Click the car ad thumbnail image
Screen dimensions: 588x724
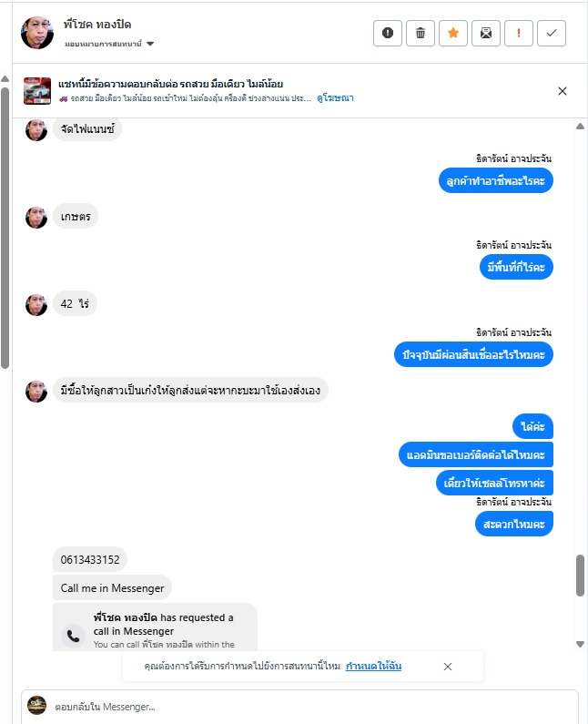(37, 91)
